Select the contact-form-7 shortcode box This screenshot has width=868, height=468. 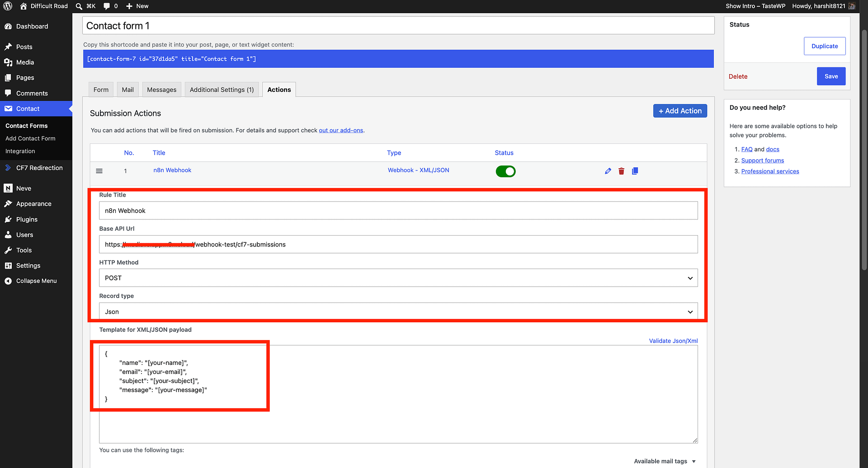pos(398,59)
